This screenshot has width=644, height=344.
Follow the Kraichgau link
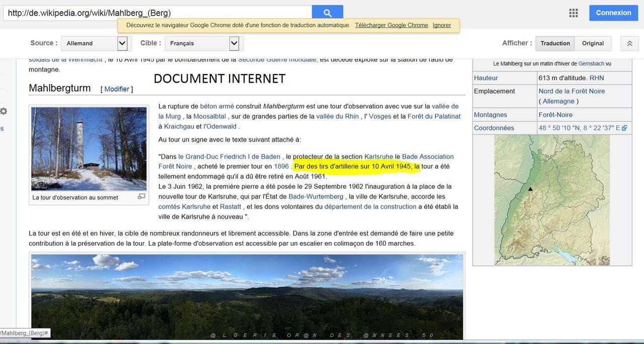[x=179, y=126]
